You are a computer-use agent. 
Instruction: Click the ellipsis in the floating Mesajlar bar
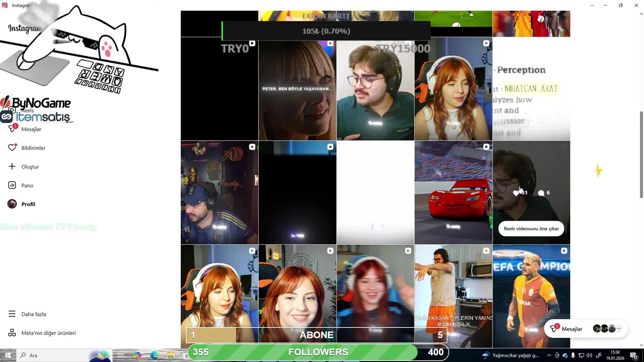point(618,329)
